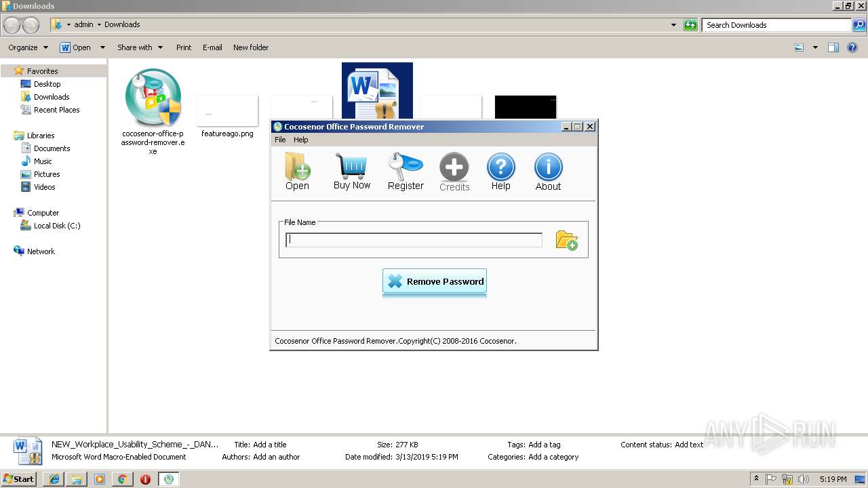Click Add a tag in details pane
Image resolution: width=868 pixels, height=488 pixels.
[545, 445]
